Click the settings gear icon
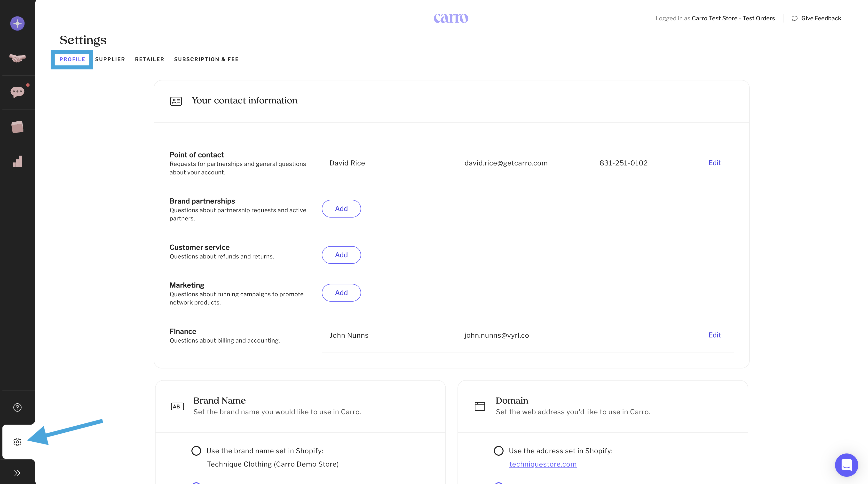Screen dimensions: 868x484 coord(17,442)
